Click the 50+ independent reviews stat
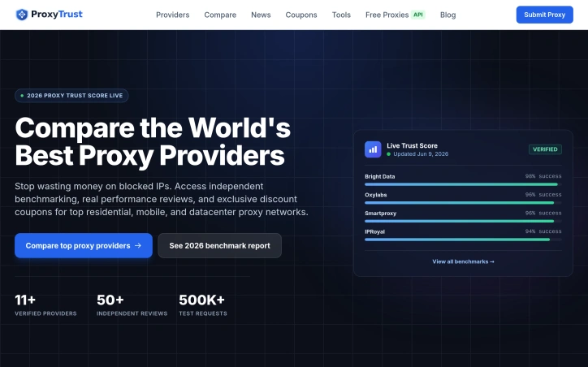The width and height of the screenshot is (588, 367). coord(132,304)
